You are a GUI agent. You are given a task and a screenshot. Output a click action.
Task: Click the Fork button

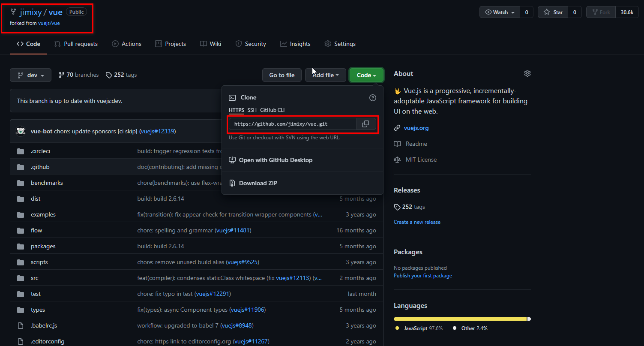601,12
